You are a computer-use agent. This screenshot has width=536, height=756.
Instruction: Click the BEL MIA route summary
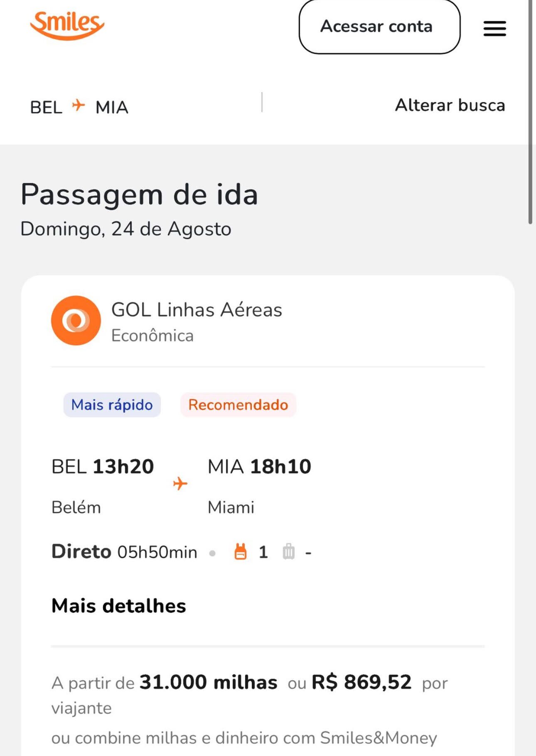click(x=79, y=107)
